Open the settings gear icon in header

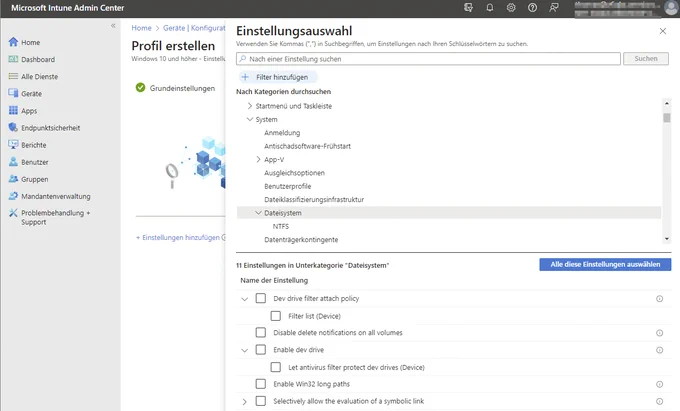coord(511,7)
